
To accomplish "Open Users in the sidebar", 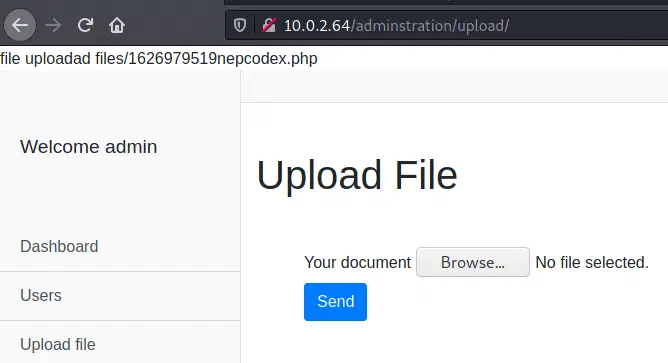I will 41,295.
